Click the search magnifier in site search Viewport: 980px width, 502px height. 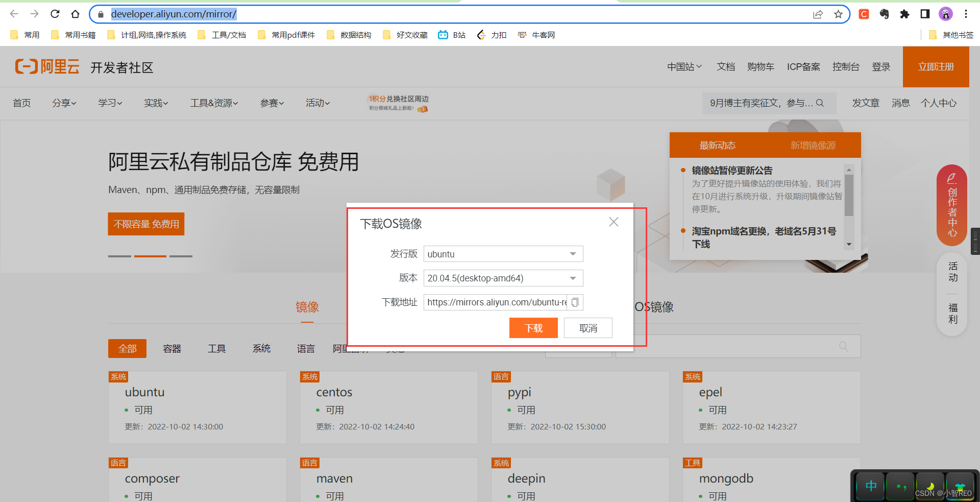pos(820,103)
